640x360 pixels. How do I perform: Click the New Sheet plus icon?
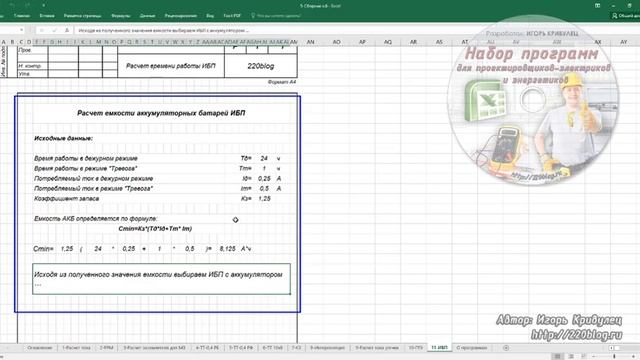pos(506,348)
